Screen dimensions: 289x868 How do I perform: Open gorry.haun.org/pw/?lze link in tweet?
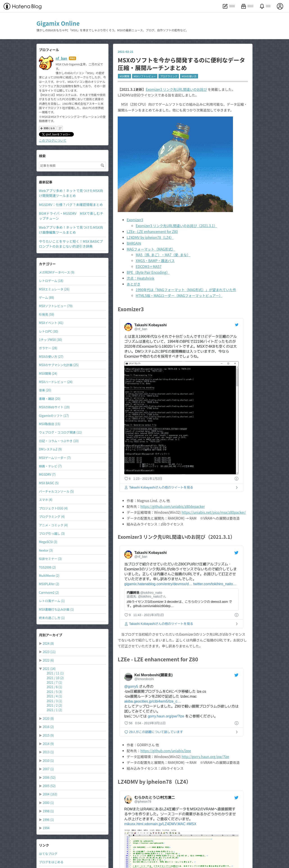click(166, 716)
